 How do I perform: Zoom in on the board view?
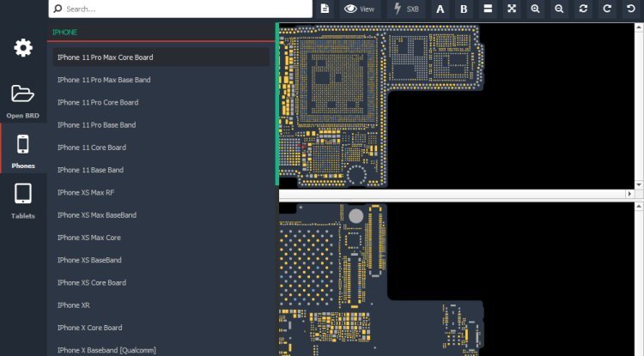click(535, 9)
